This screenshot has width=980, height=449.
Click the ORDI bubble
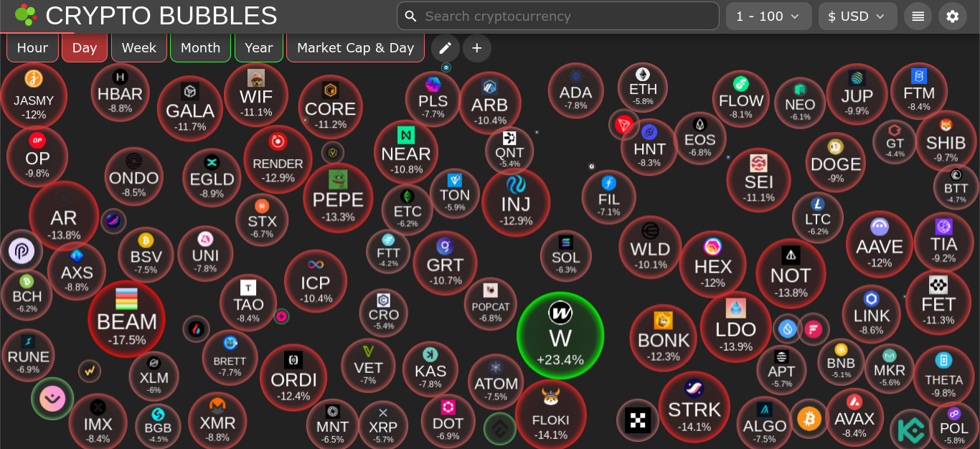[293, 378]
